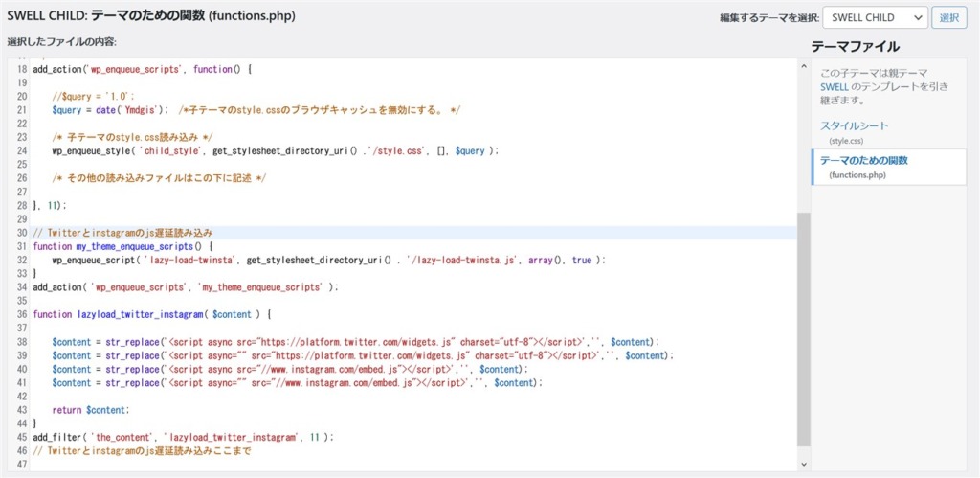Click the code editor vertical scrollbar thumb
980x478 pixels.
[x=804, y=330]
